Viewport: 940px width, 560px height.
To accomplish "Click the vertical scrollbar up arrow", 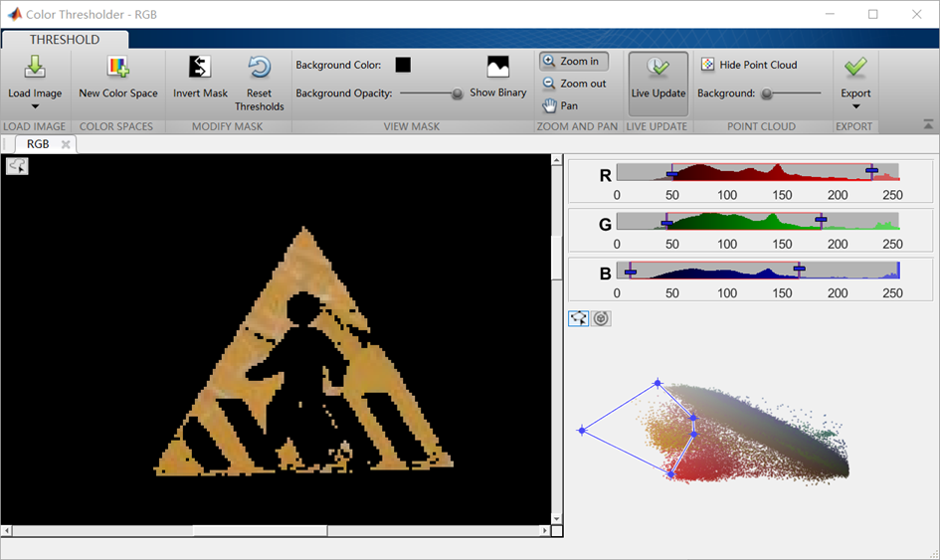I will point(556,160).
